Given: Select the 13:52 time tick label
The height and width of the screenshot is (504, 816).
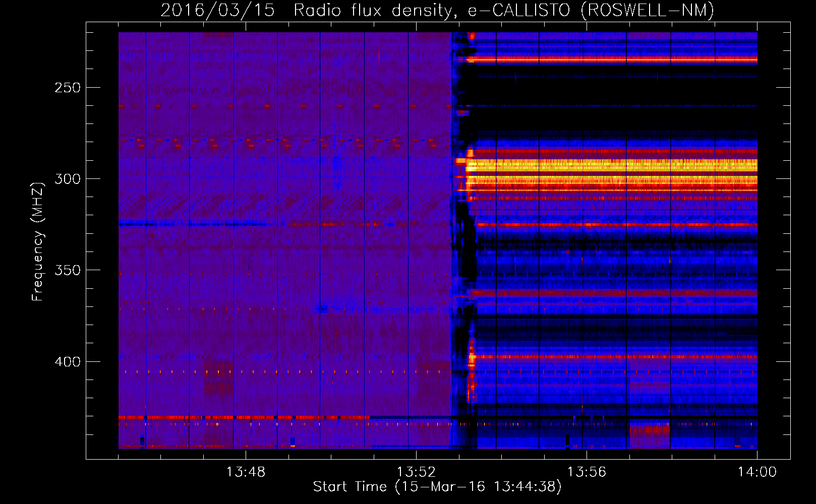Looking at the screenshot, I should tap(416, 472).
